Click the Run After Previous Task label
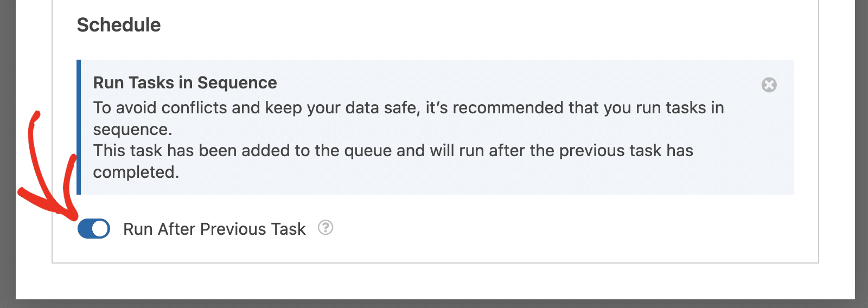The height and width of the screenshot is (308, 868). tap(214, 229)
